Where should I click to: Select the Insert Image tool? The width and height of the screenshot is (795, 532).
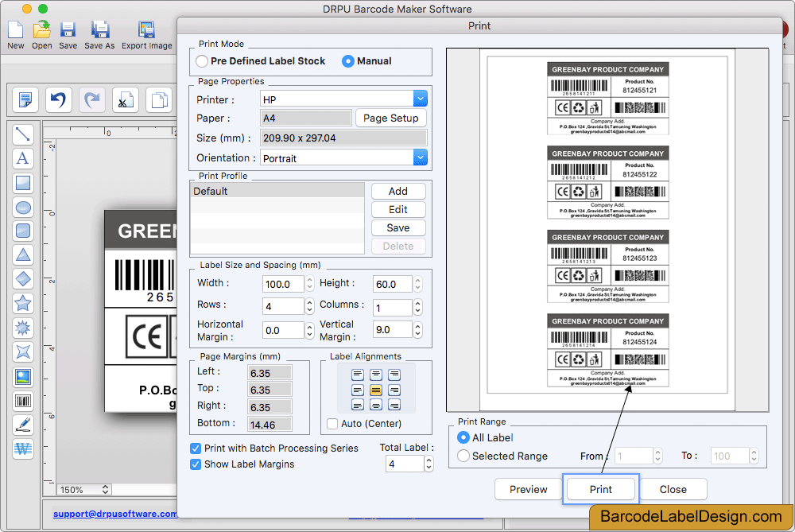[x=23, y=377]
